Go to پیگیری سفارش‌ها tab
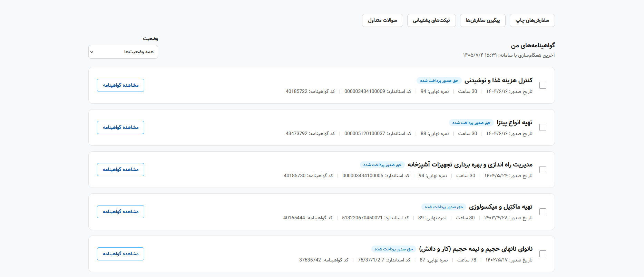The width and height of the screenshot is (644, 277). pos(482,20)
